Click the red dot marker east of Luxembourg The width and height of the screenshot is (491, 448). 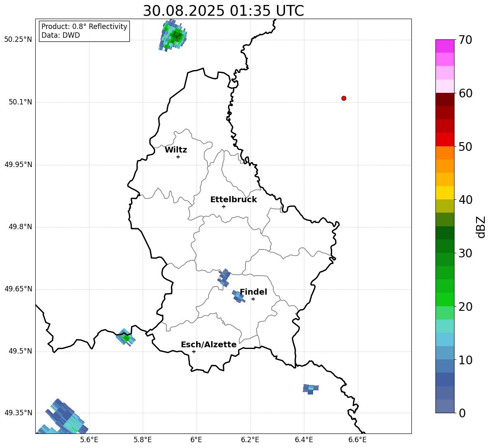click(x=344, y=98)
